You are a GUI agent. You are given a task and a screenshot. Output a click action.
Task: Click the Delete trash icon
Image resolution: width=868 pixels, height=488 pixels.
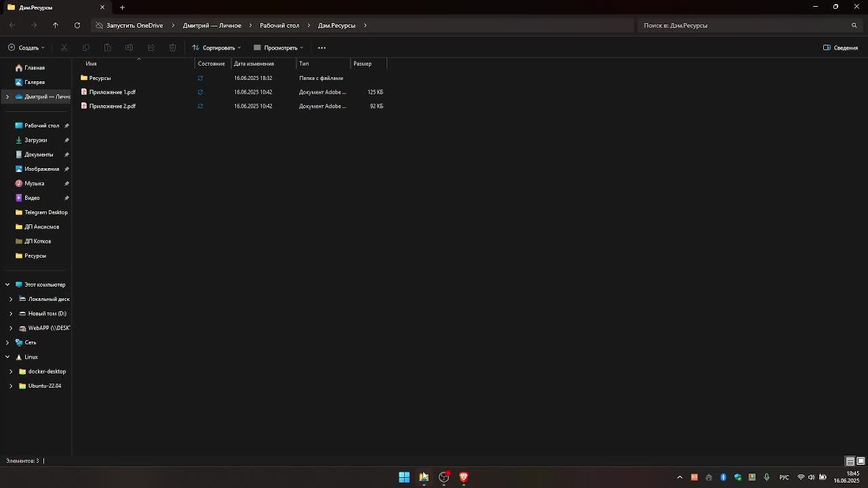(172, 47)
